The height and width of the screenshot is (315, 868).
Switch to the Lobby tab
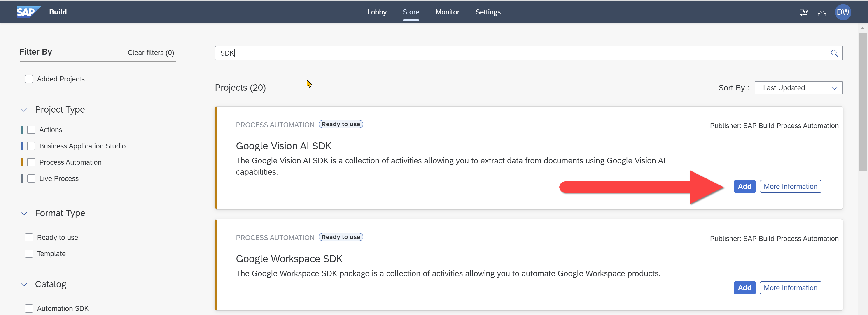coord(377,12)
